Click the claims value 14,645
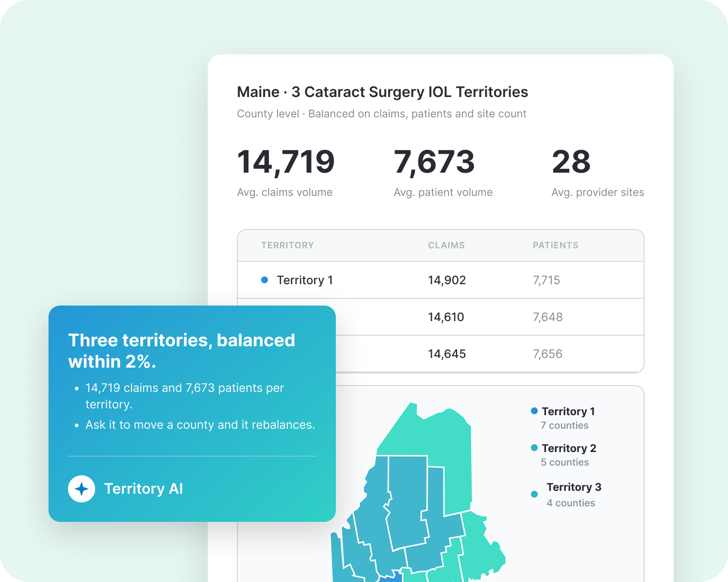Viewport: 728px width, 582px height. [x=447, y=354]
